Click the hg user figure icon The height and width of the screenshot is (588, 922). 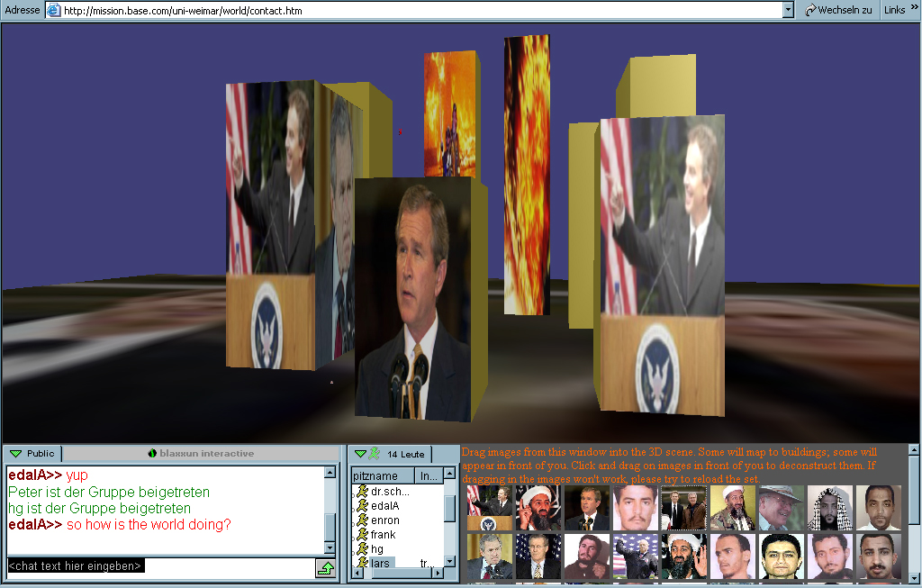361,549
